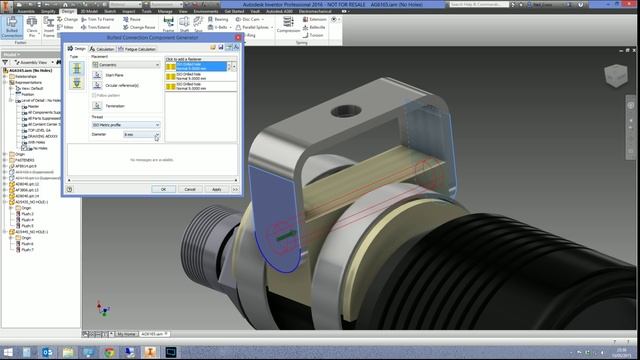The width and height of the screenshot is (640, 360).
Task: Open Chrome from the Windows taskbar
Action: 109,352
